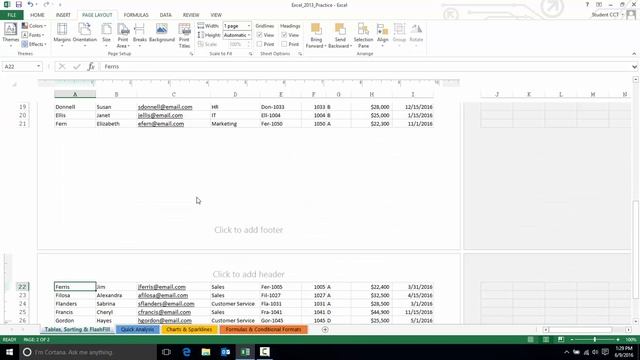Click zoom out minus button

(x=572, y=340)
